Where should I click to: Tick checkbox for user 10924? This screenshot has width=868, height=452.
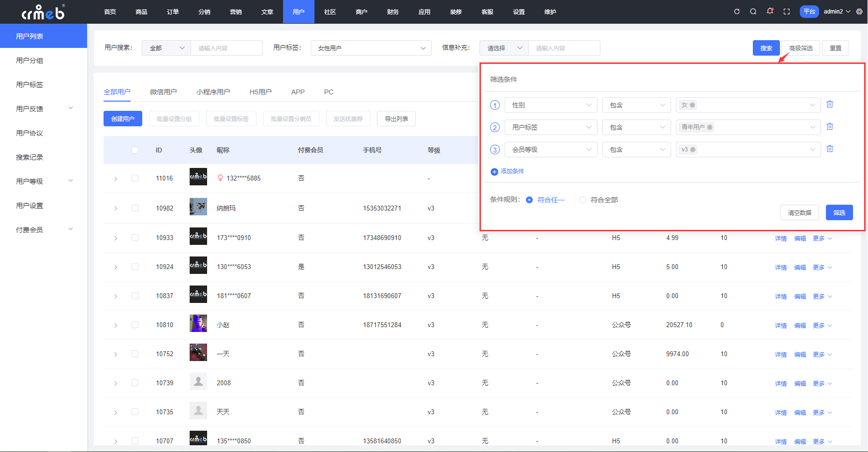tap(135, 267)
